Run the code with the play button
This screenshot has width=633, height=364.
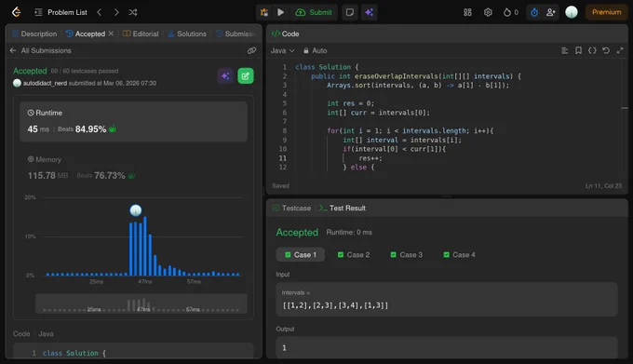click(280, 12)
